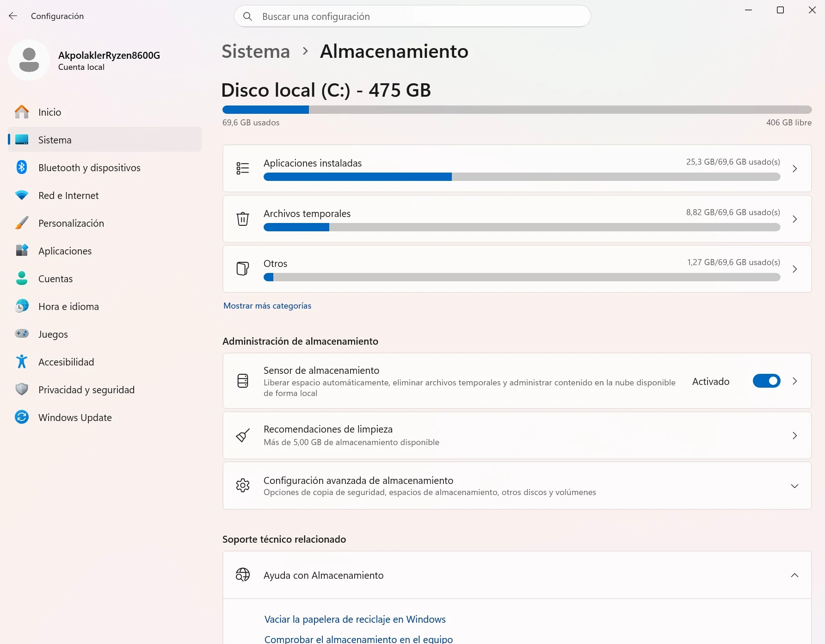Click the 'Cuenta local' label
The height and width of the screenshot is (644, 825).
click(x=81, y=67)
